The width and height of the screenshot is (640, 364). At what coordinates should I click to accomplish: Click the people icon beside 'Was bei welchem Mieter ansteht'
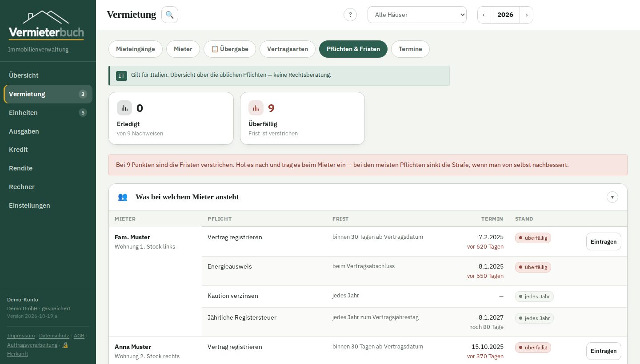[123, 197]
